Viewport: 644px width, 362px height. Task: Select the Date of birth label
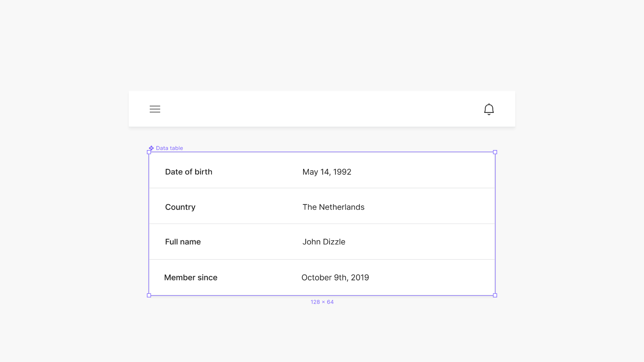point(188,172)
